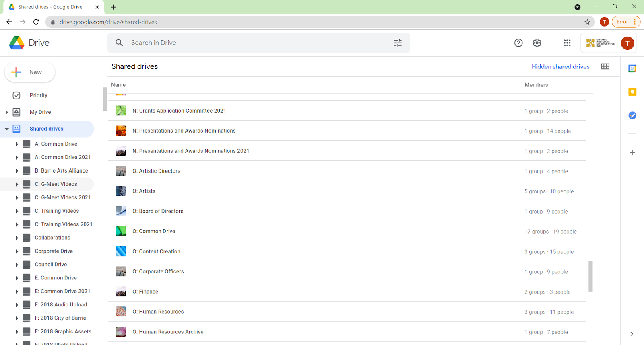Screen dimensions: 644x345
Task: Click the Priority checkmark icon
Action: point(17,95)
